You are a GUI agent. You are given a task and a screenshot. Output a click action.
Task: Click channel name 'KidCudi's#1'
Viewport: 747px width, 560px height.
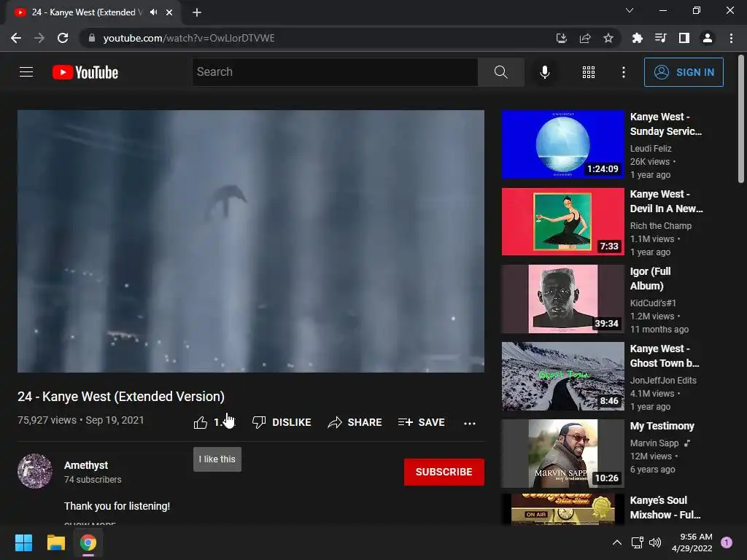pos(653,303)
